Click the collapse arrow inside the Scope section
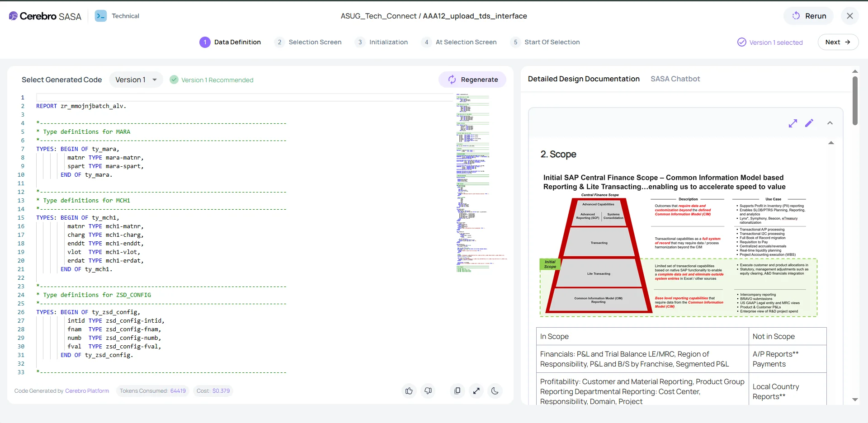868x423 pixels. point(831,143)
